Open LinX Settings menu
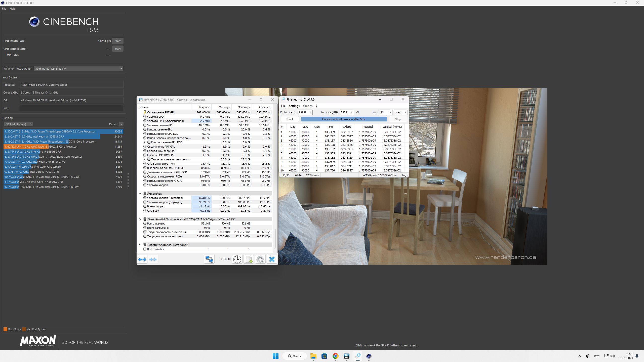This screenshot has width=644, height=362. pos(294,106)
